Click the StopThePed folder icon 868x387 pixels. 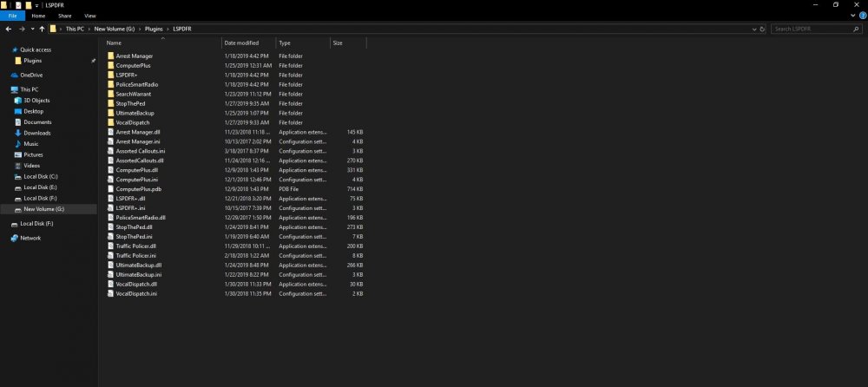pos(111,103)
